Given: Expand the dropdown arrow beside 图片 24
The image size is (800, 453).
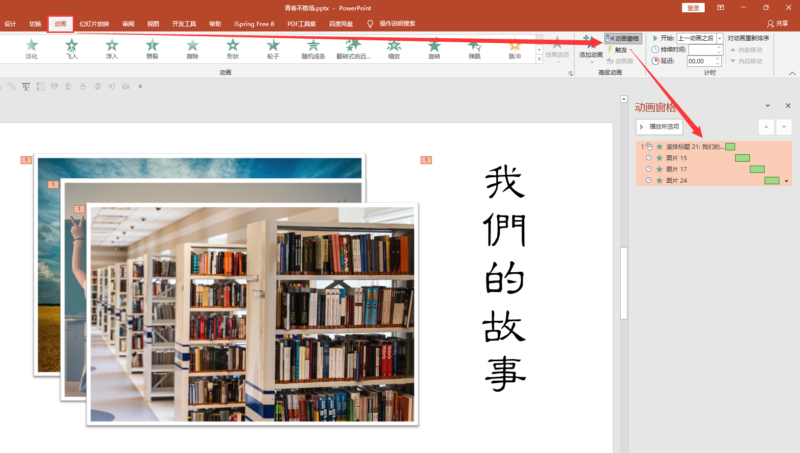Looking at the screenshot, I should click(786, 181).
